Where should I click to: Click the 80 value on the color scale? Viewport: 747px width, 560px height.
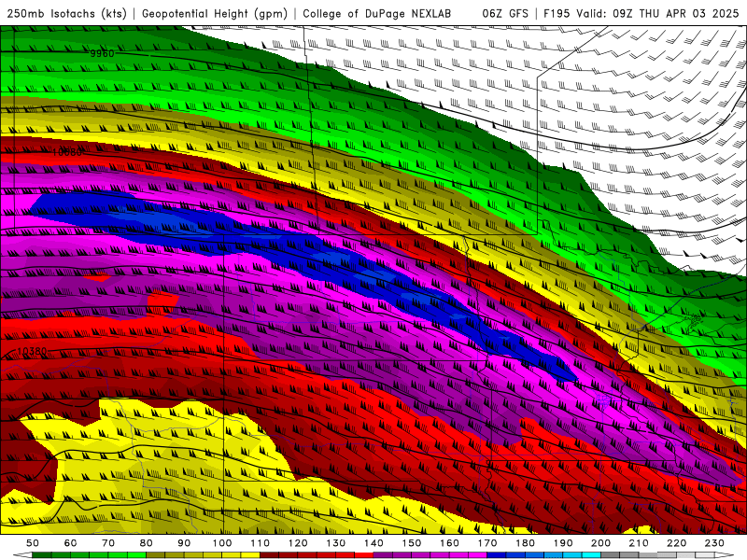point(147,543)
